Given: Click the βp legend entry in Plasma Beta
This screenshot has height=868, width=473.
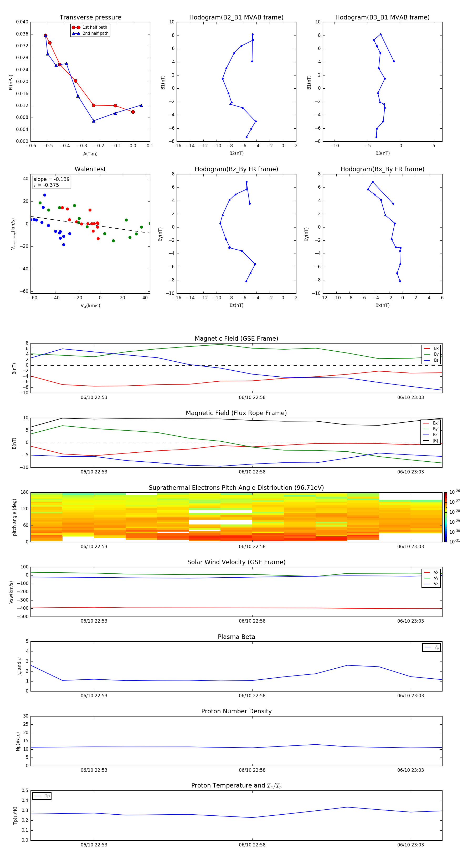Looking at the screenshot, I should pyautogui.click(x=431, y=647).
